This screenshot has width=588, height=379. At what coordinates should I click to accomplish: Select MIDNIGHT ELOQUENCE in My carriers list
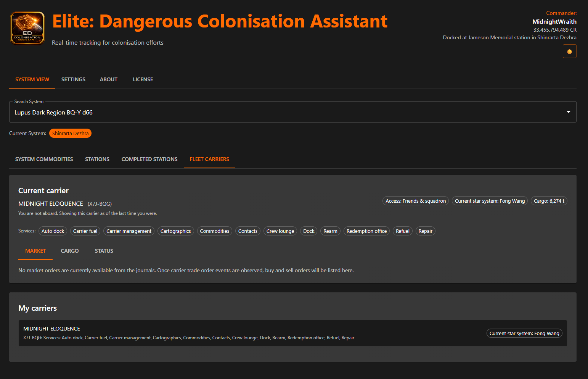pos(293,333)
